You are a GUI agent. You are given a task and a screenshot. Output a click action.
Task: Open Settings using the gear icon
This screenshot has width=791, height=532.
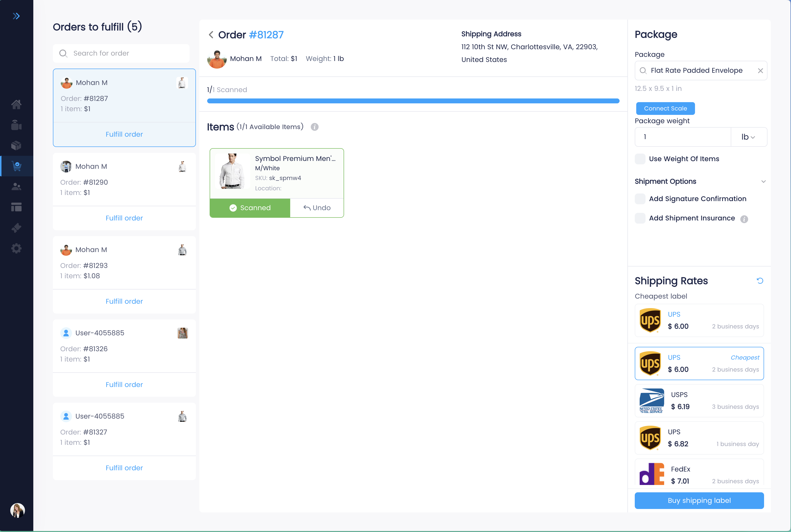(16, 248)
